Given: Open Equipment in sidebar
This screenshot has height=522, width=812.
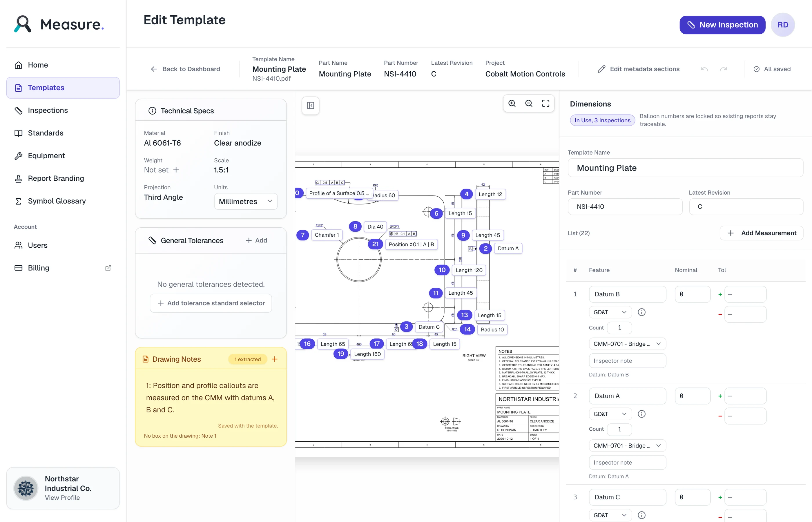Looking at the screenshot, I should [63, 156].
